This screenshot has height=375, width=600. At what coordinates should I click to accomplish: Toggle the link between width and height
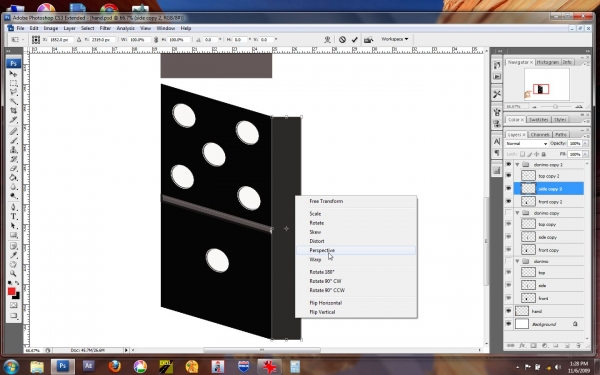pyautogui.click(x=156, y=39)
